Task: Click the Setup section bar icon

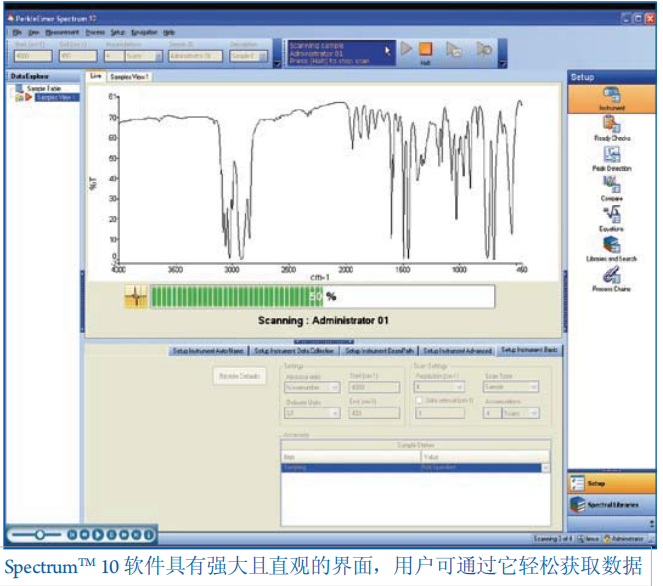Action: 577,483
